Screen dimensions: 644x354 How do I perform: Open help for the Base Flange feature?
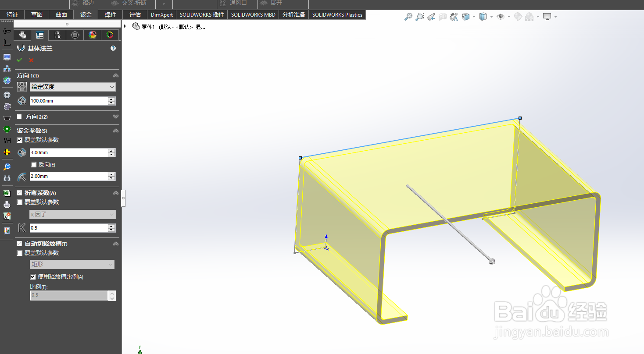[x=113, y=48]
